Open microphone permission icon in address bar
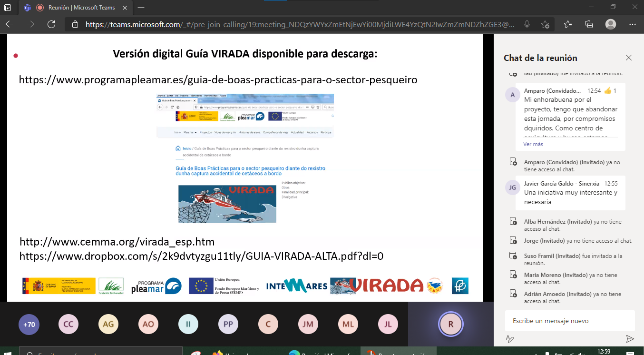644x355 pixels. click(527, 24)
